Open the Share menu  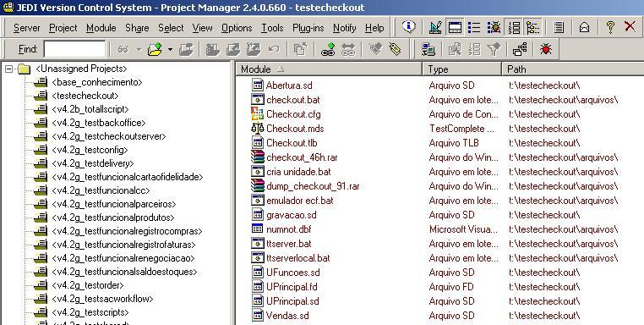coord(137,28)
